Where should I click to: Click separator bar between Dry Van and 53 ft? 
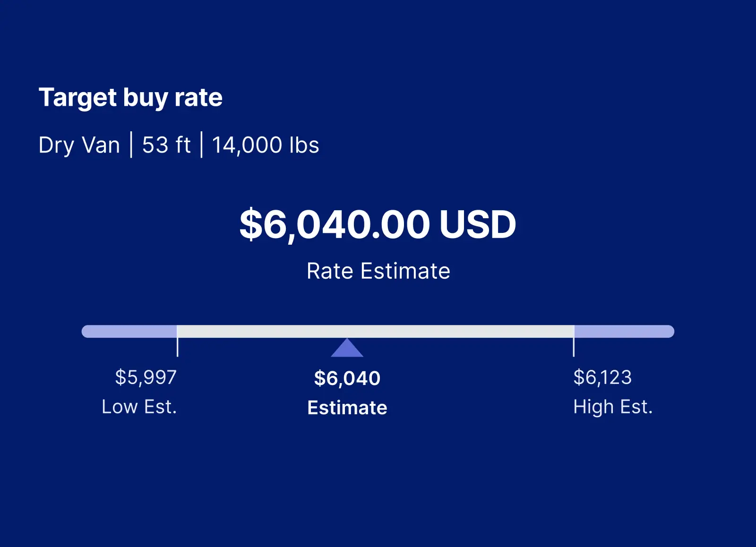(131, 145)
